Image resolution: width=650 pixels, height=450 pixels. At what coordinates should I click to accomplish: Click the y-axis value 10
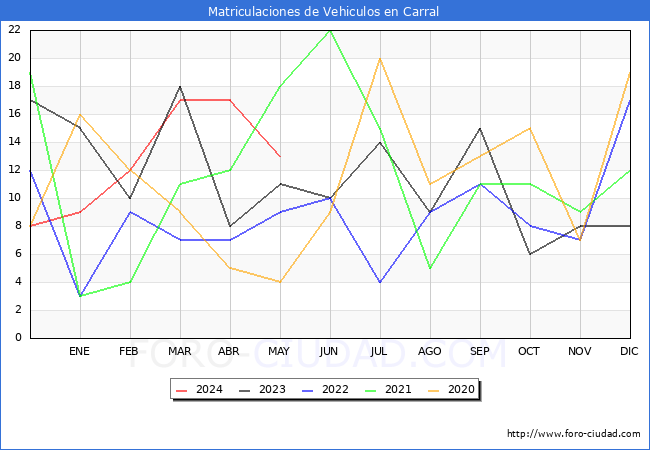tap(15, 198)
